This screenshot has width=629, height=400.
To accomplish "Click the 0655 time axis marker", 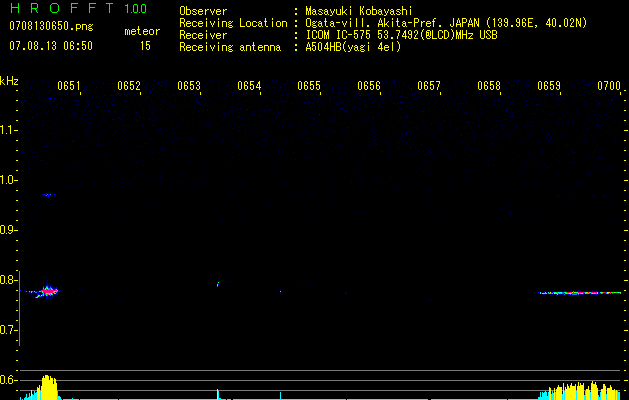I will tap(309, 86).
